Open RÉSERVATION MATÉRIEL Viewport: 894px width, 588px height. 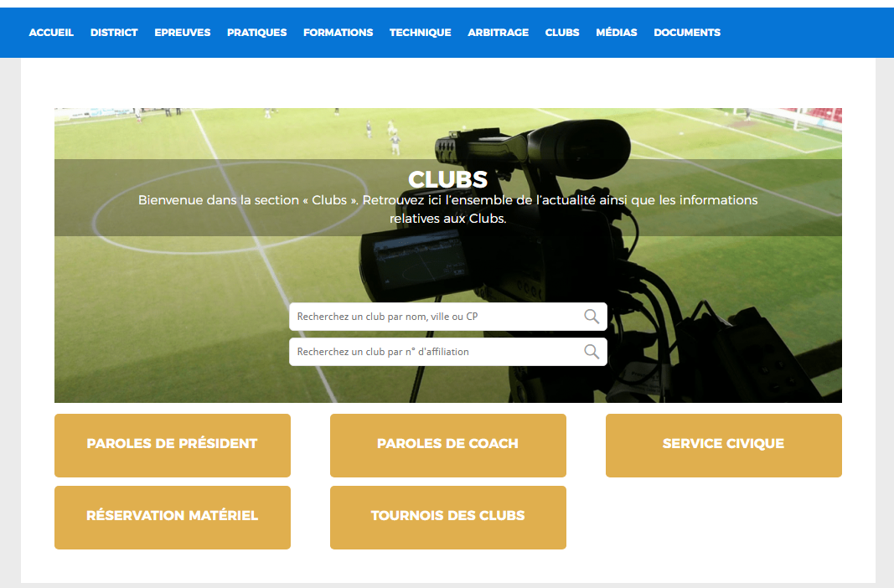(x=173, y=518)
